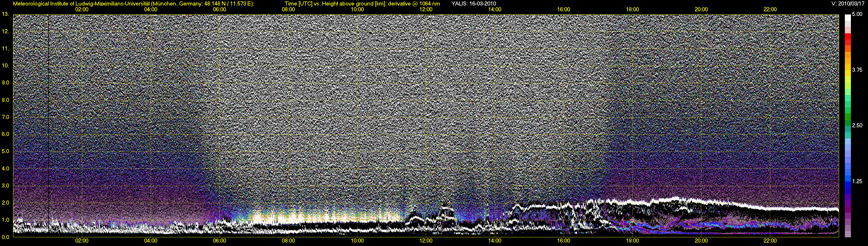Screen dimensions: 868x246
Task: Click the 2.0 height axis label
Action: pyautogui.click(x=5, y=203)
